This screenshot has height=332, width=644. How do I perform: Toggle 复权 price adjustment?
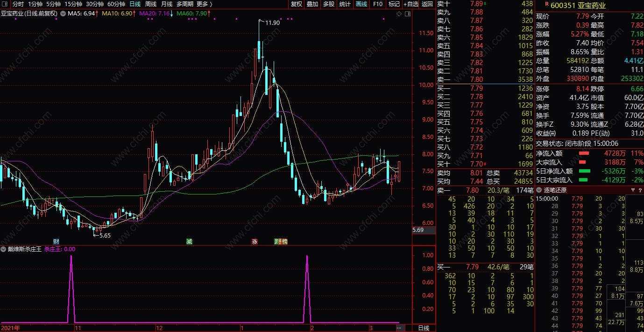coord(297,4)
